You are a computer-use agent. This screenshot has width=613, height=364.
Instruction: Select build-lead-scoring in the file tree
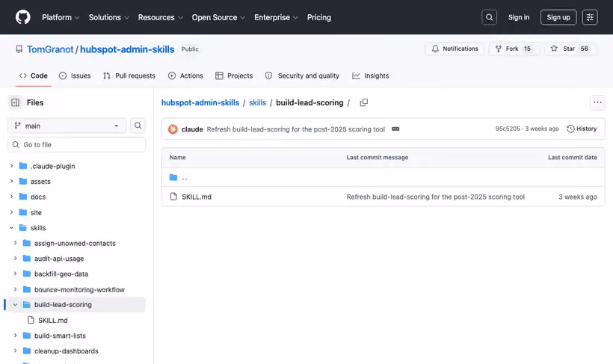pos(63,304)
